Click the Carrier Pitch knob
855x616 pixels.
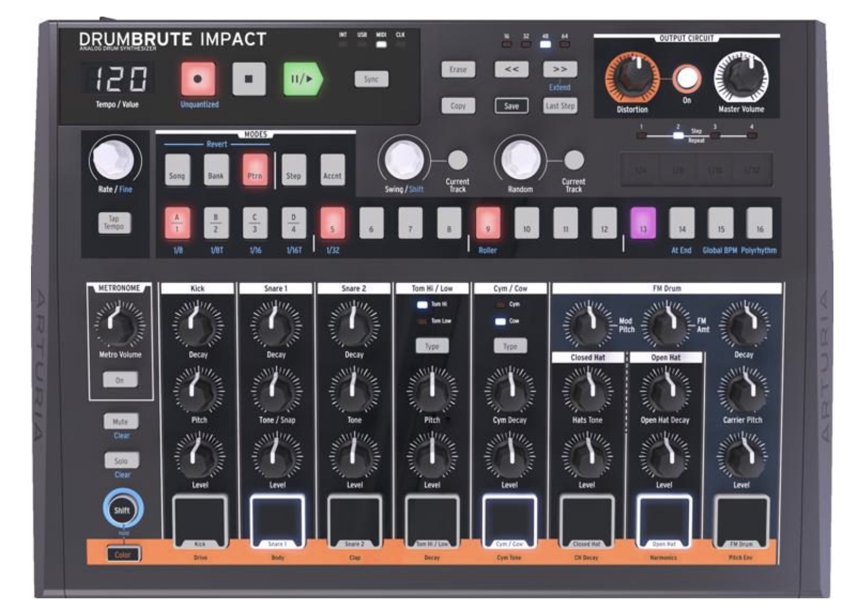coord(742,390)
